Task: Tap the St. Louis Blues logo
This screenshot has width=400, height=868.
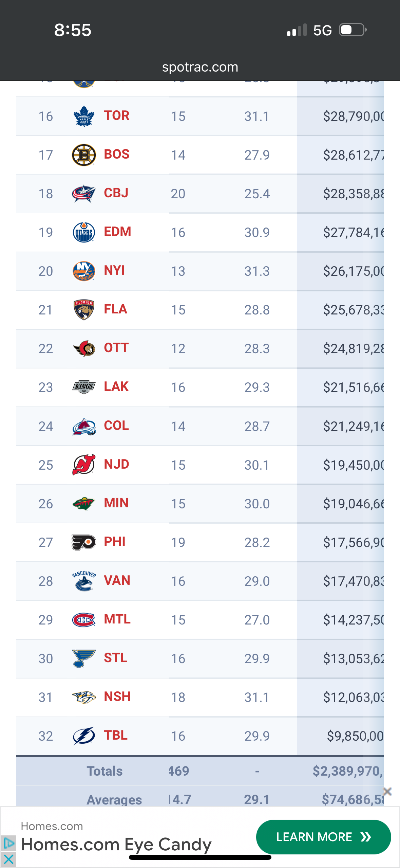Action: click(x=84, y=658)
